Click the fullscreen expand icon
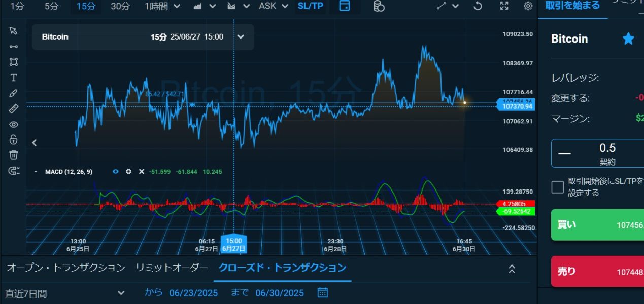This screenshot has width=644, height=304. point(504,6)
